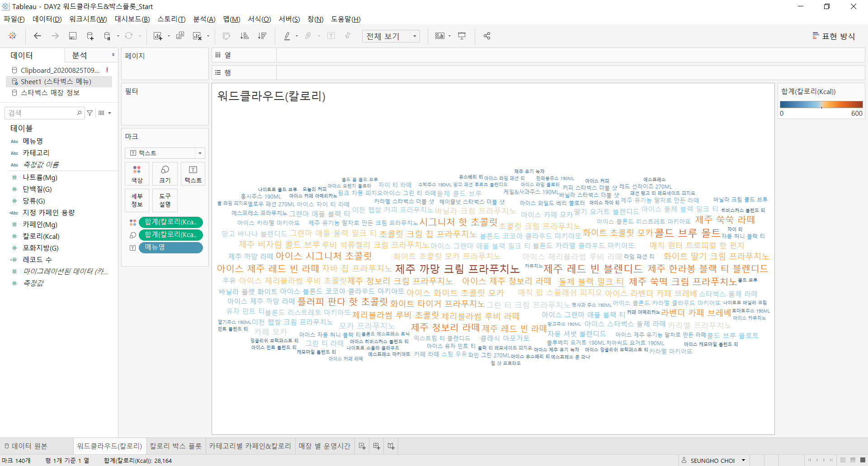The height and width of the screenshot is (466, 868).
Task: Click the filter icon in data search
Action: pos(90,113)
